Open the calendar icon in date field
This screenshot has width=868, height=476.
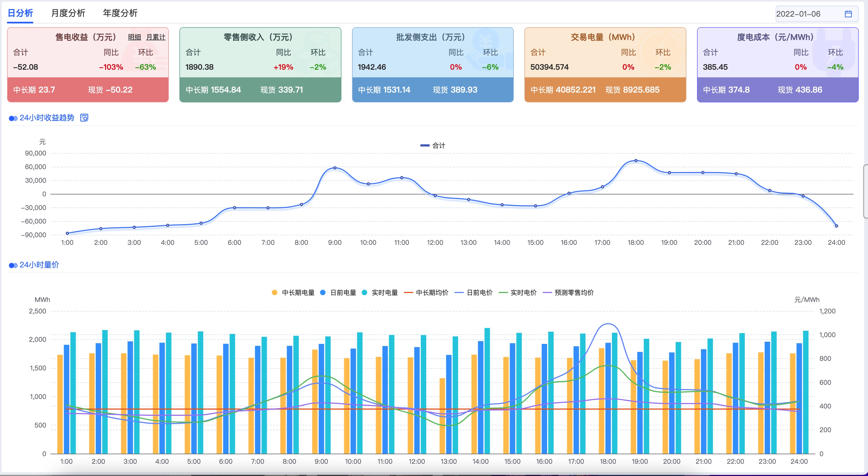point(848,14)
